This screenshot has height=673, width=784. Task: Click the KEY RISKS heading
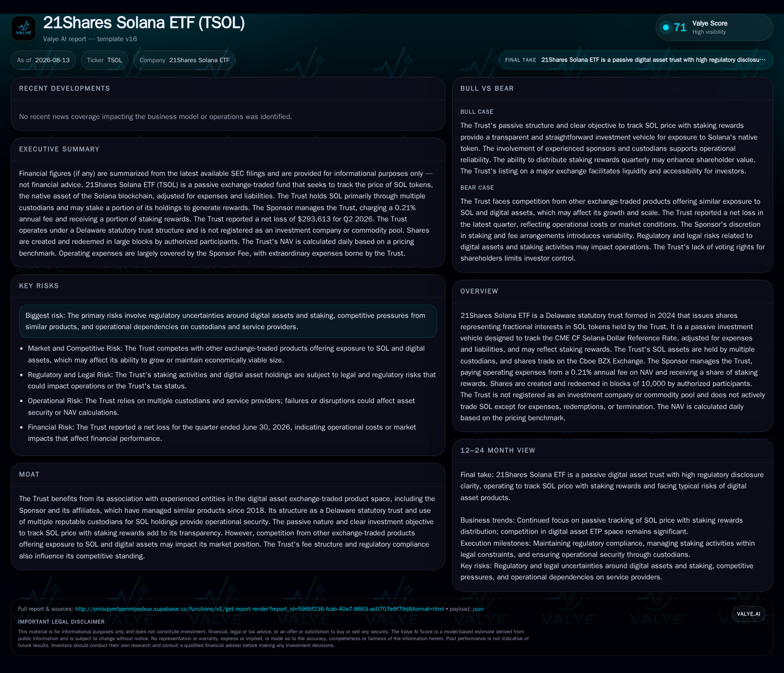(x=39, y=286)
